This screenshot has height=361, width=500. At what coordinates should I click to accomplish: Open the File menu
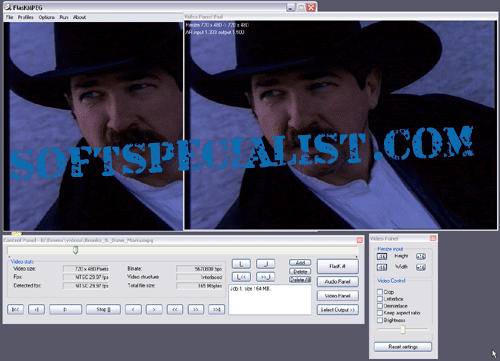point(9,17)
